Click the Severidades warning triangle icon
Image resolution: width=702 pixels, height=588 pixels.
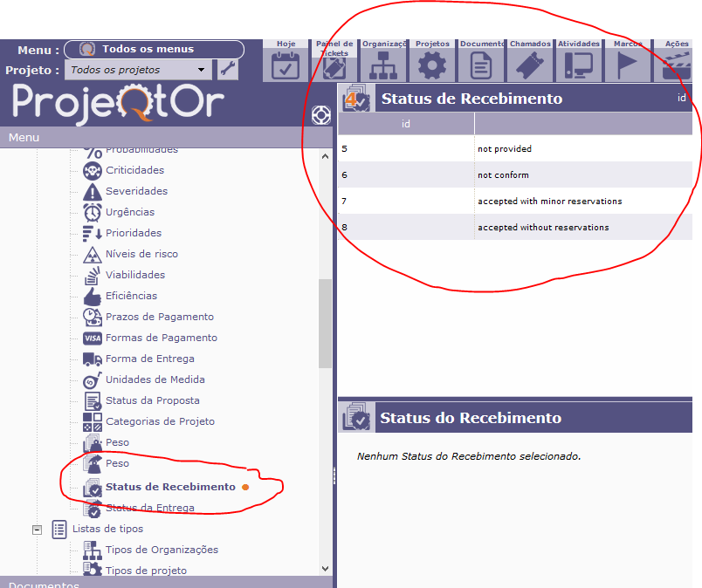tap(93, 192)
